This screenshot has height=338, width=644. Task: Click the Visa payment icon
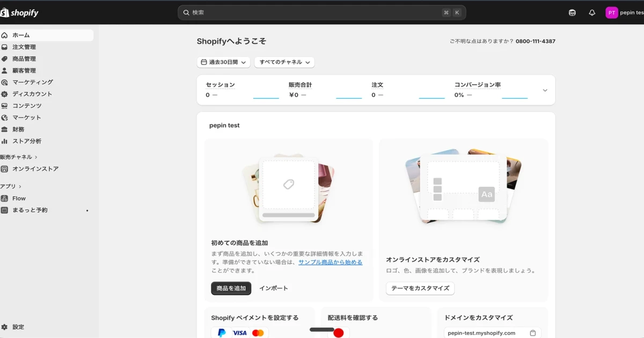pos(240,333)
